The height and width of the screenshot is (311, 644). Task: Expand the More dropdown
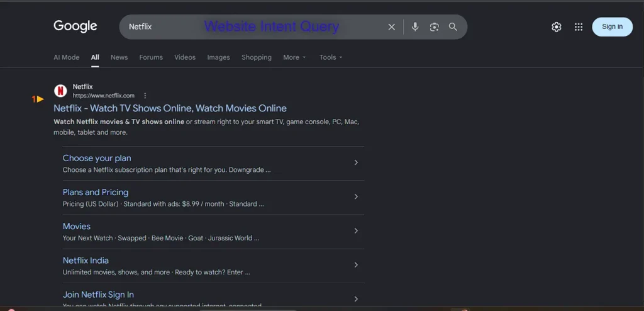(294, 57)
